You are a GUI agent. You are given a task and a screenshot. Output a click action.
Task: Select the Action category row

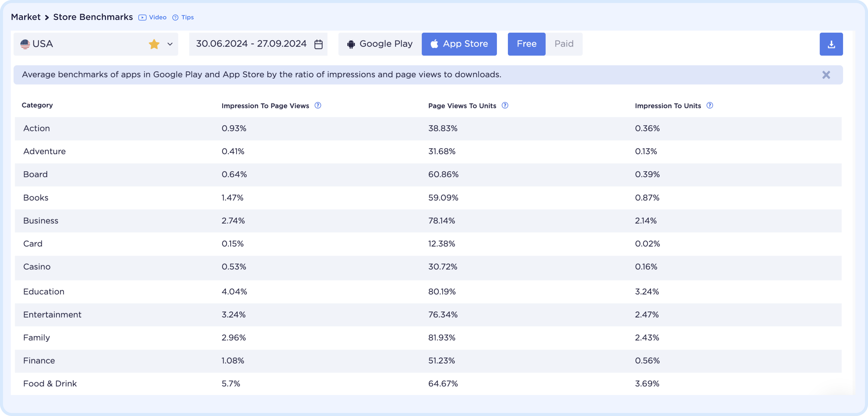(428, 128)
